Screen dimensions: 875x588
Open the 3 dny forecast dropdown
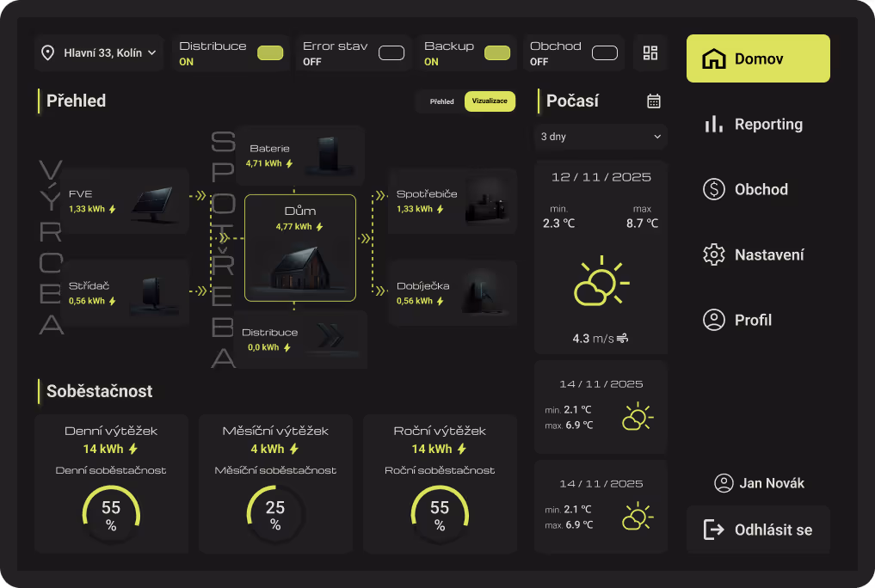[600, 136]
